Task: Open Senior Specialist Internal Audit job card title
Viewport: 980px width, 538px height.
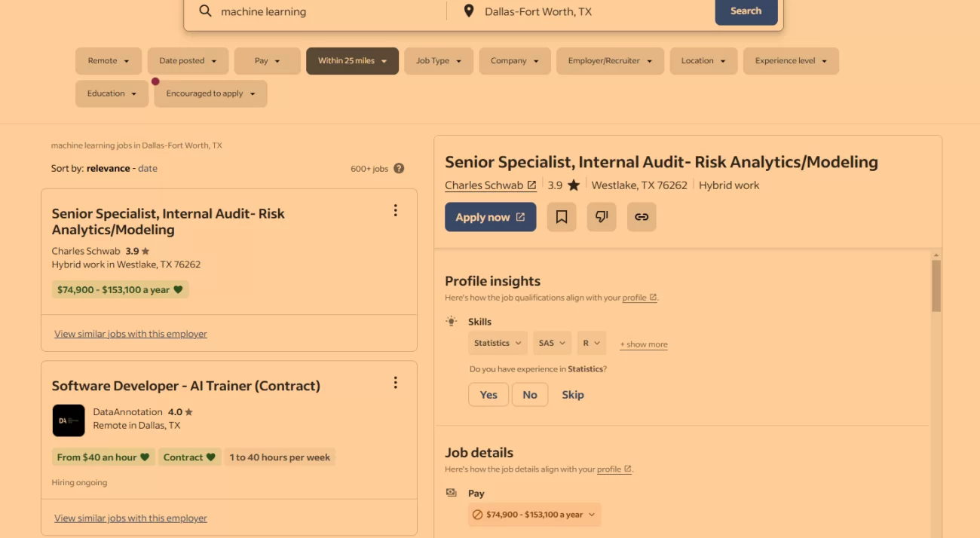Action: click(168, 222)
